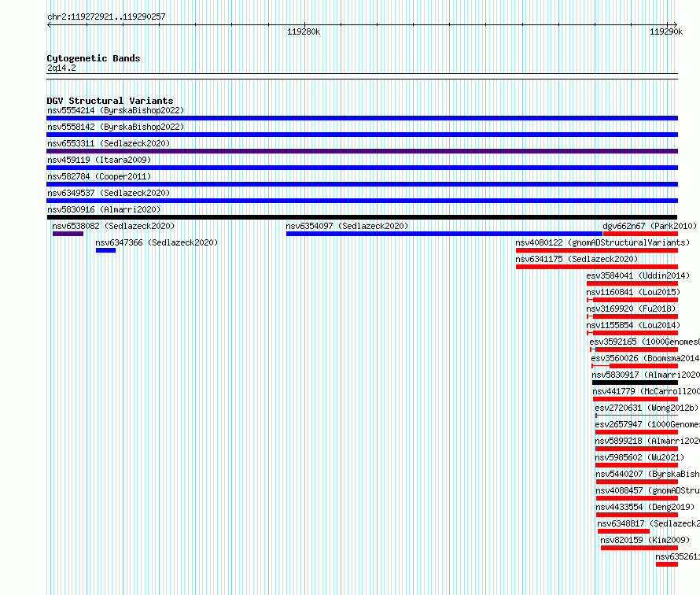The width and height of the screenshot is (700, 595).
Task: Click the red bar under nsv820159
Action: click(x=639, y=548)
